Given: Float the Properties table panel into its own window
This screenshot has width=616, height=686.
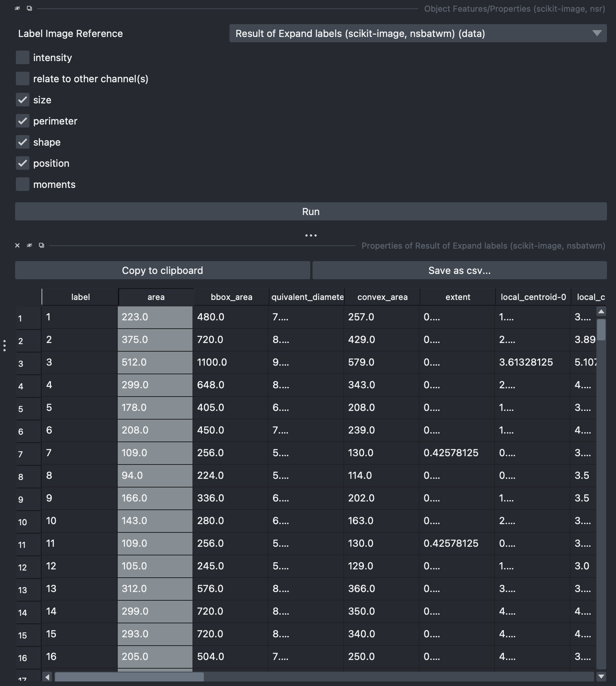Looking at the screenshot, I should [x=42, y=245].
